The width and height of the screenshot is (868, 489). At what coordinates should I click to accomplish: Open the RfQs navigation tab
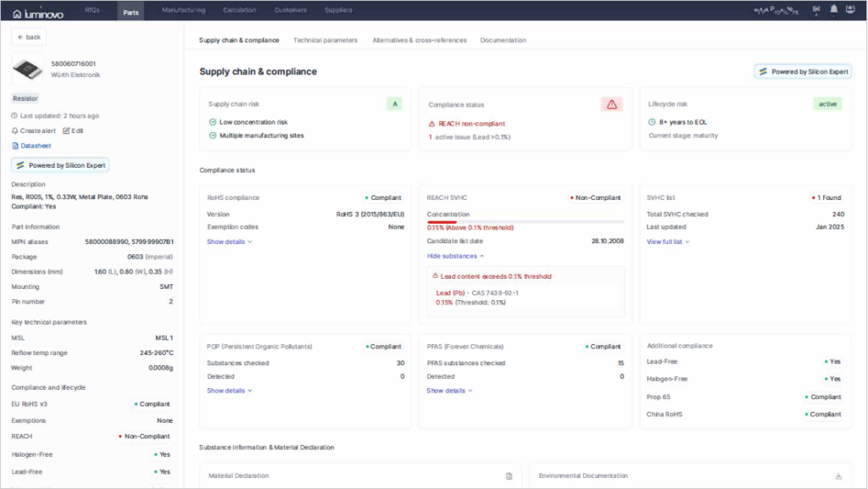pos(92,10)
